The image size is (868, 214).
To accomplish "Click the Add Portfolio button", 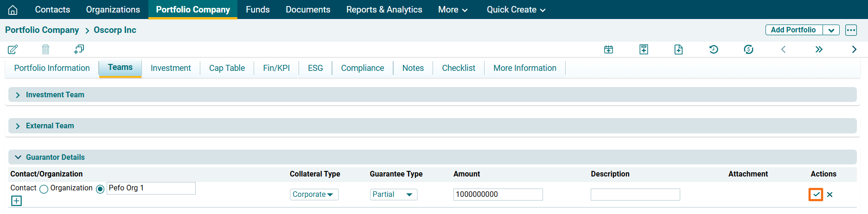I will click(793, 30).
